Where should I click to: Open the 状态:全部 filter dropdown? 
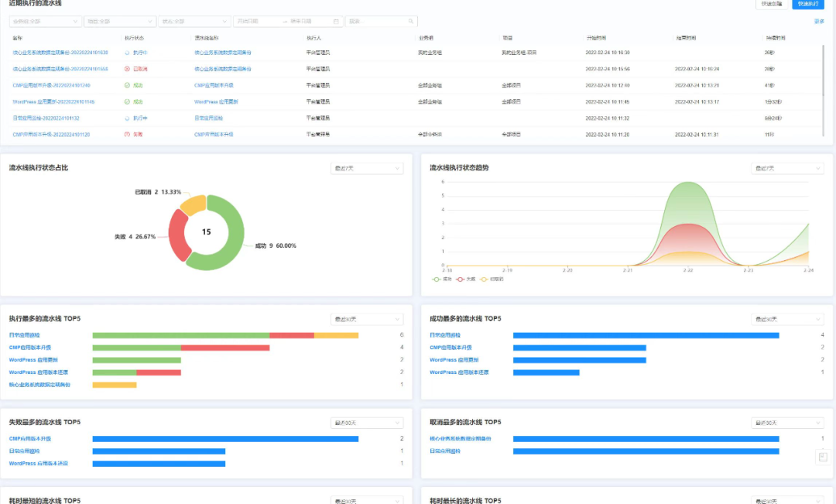(194, 22)
